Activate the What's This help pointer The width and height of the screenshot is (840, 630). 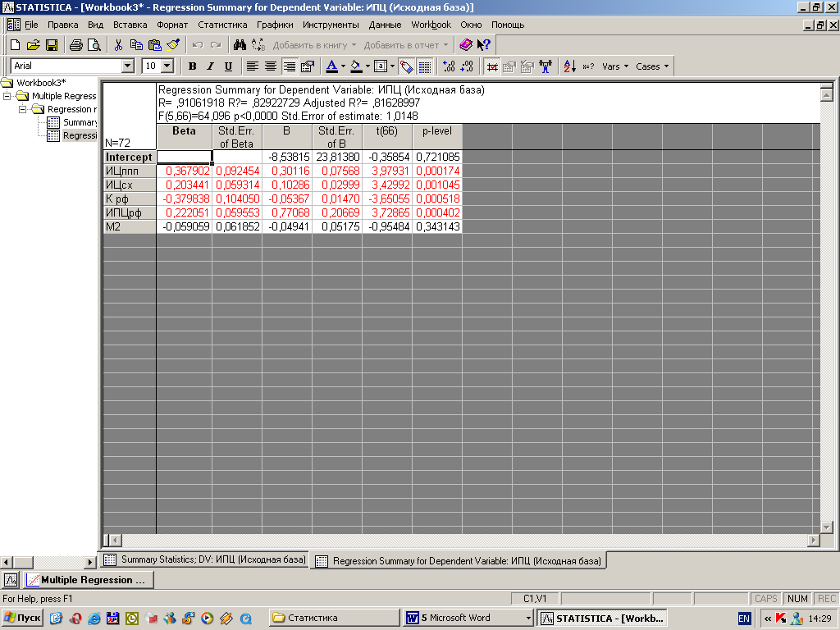click(x=484, y=45)
